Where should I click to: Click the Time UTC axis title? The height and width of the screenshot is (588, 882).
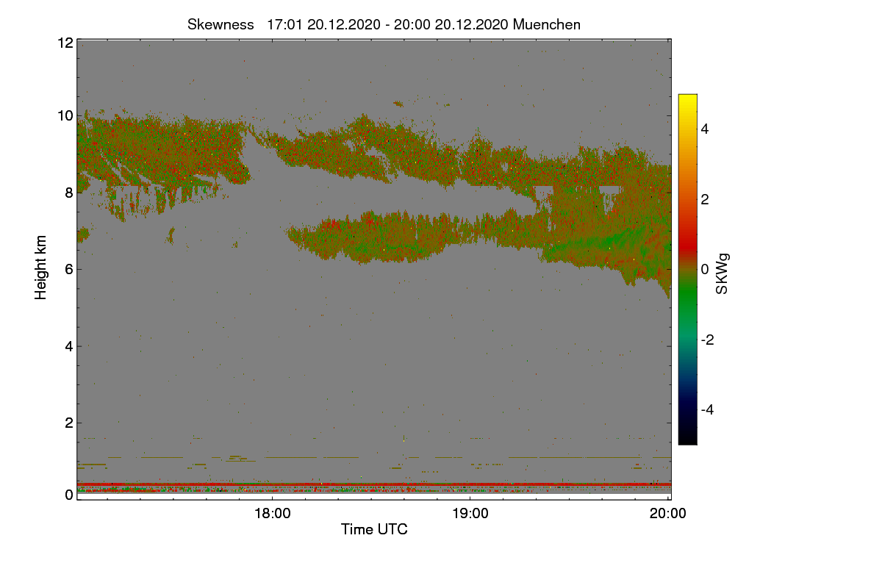tap(374, 529)
